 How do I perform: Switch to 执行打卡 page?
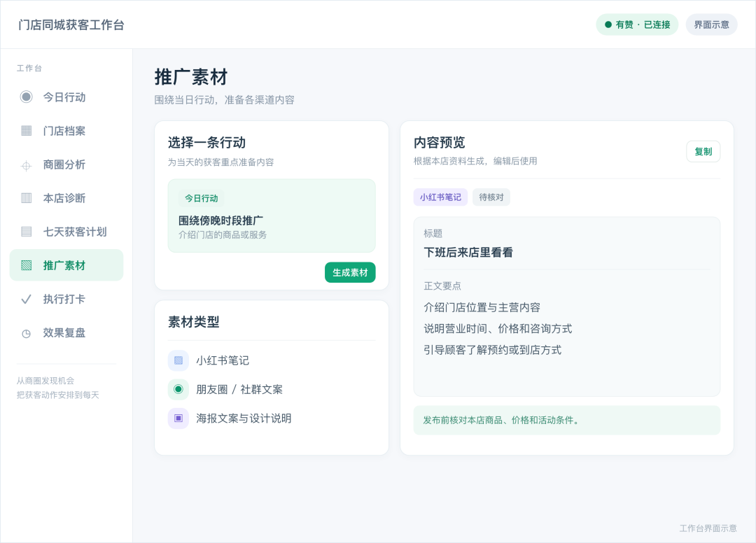[x=66, y=299]
